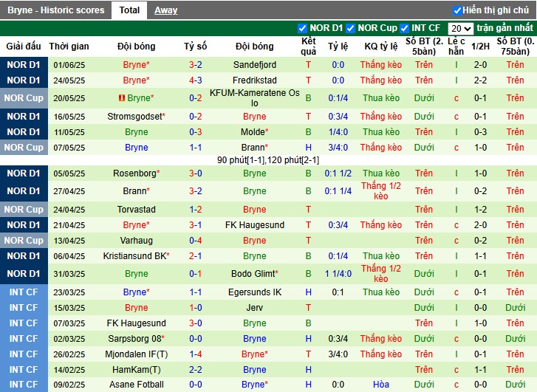Viewport: 537px width, 392px height.
Task: Toggle the Hiển thị ghi chú checkbox
Action: pos(457,10)
